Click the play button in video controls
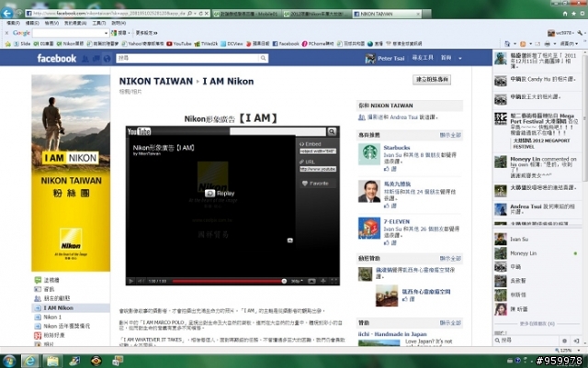588x368 pixels. point(130,281)
